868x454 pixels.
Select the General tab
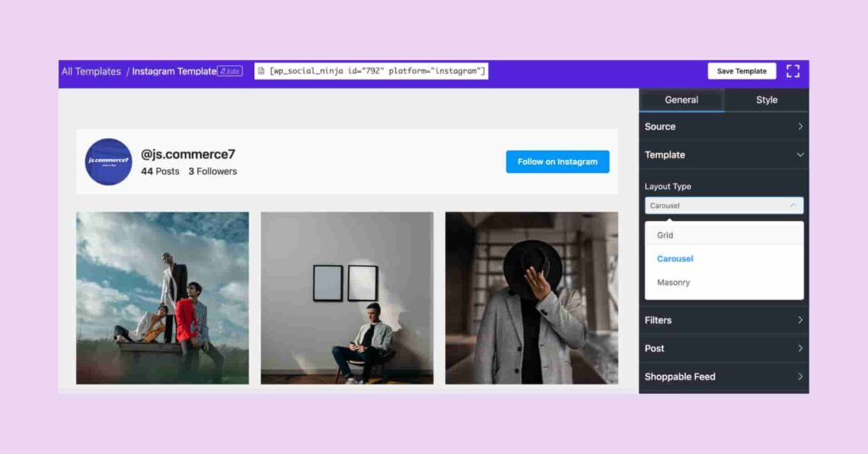point(682,100)
